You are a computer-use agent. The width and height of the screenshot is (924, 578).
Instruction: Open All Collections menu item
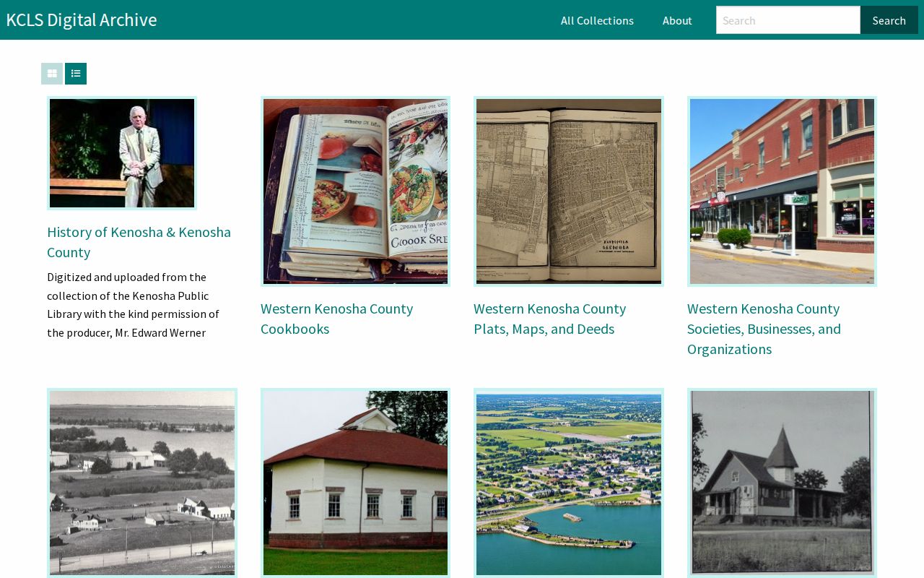[597, 20]
